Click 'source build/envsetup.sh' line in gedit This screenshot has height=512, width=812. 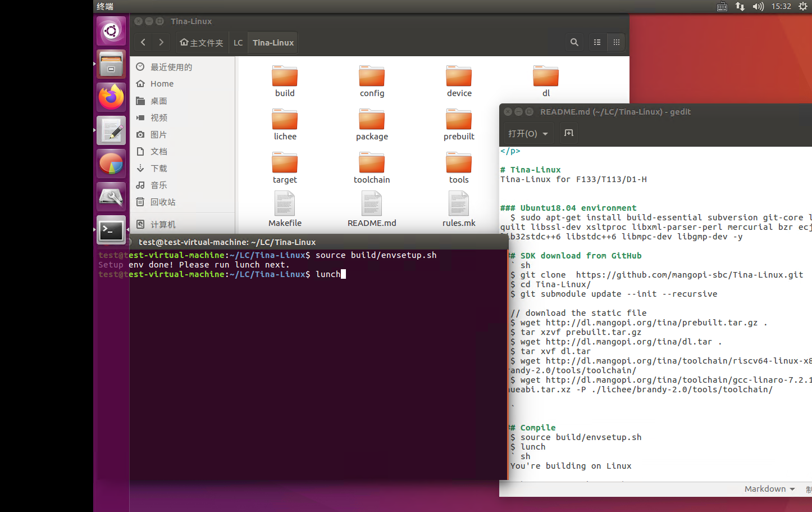pos(576,437)
